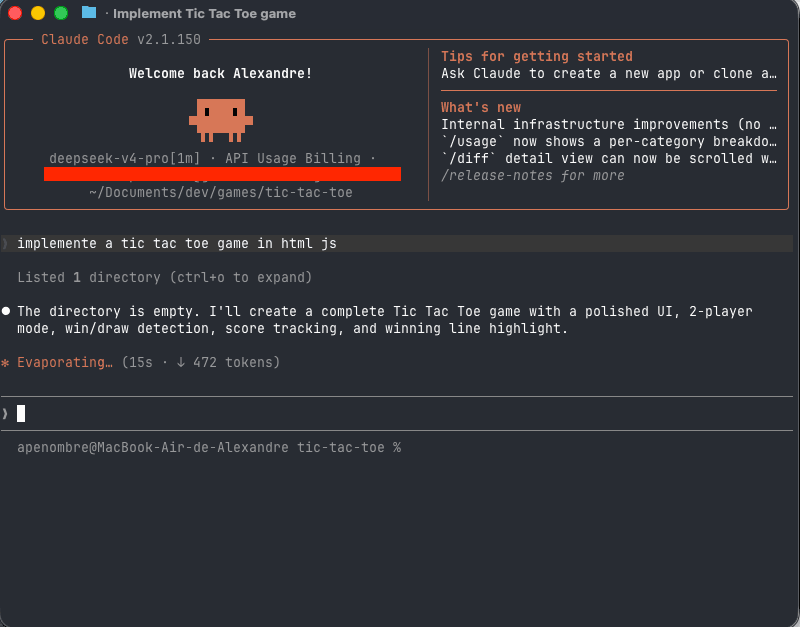Click the path ~/Documents/dev/games/tic-tac-toe
The height and width of the screenshot is (627, 800).
pos(220,192)
